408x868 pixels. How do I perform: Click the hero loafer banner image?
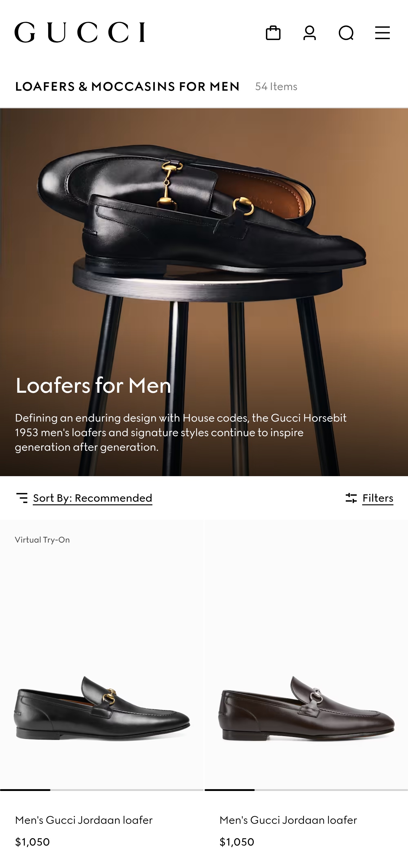(x=204, y=292)
